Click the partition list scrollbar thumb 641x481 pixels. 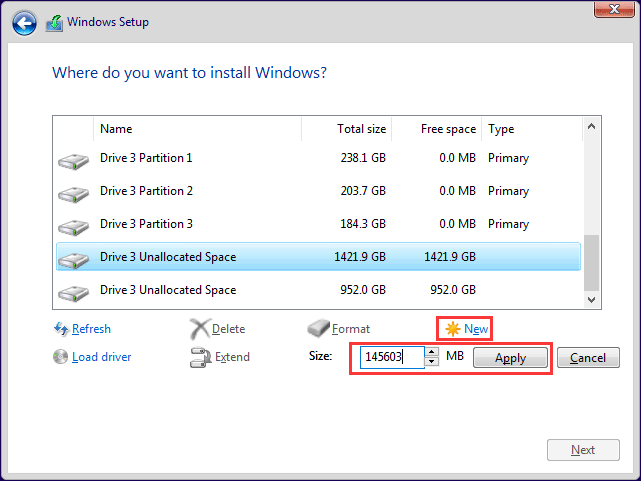pyautogui.click(x=591, y=262)
